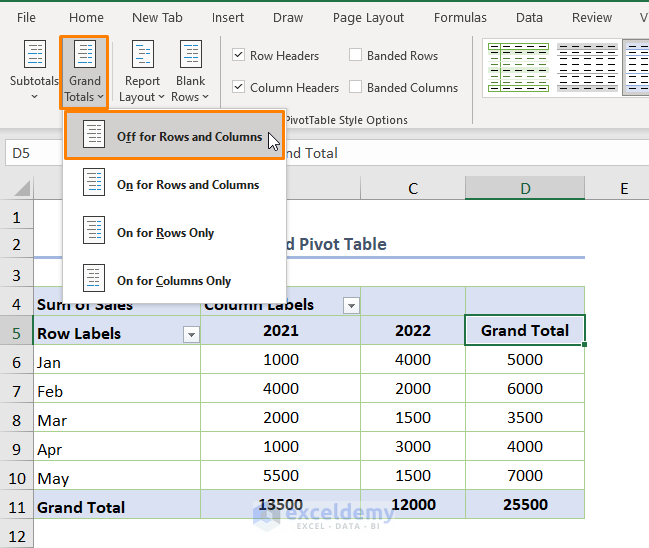Click cell with value 13500
The width and height of the screenshot is (649, 548).
(x=281, y=504)
